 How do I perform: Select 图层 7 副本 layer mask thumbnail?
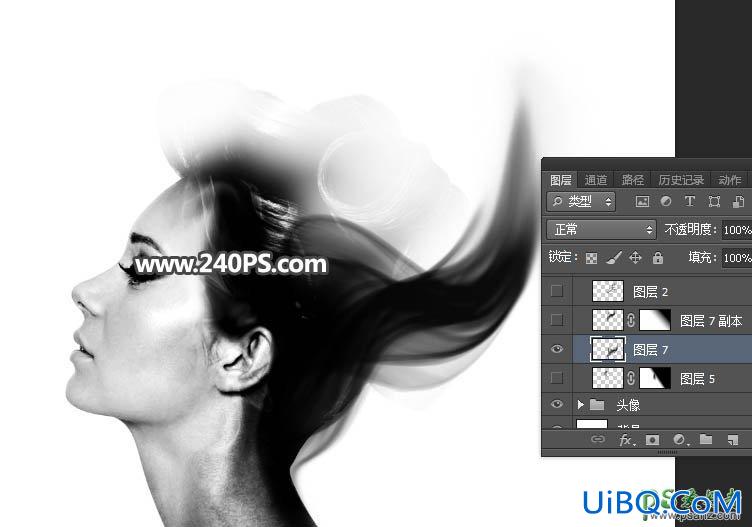(x=655, y=320)
